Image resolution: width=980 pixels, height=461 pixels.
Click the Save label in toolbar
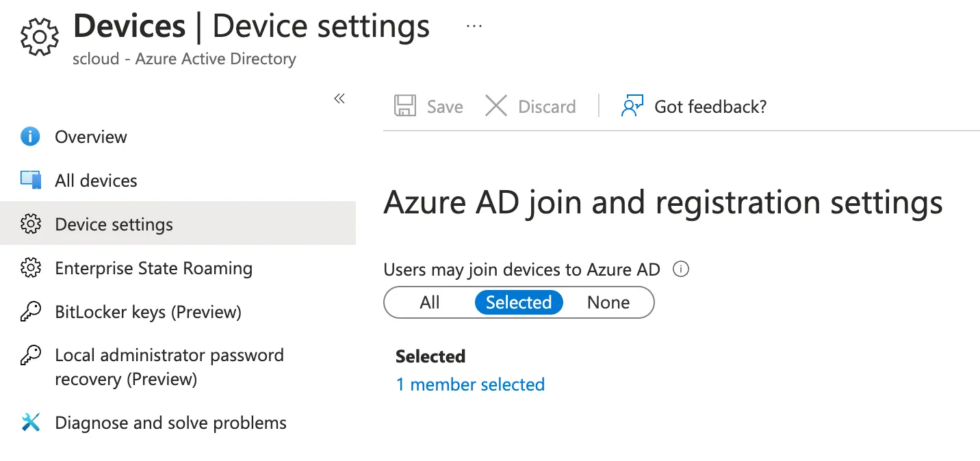(x=445, y=107)
